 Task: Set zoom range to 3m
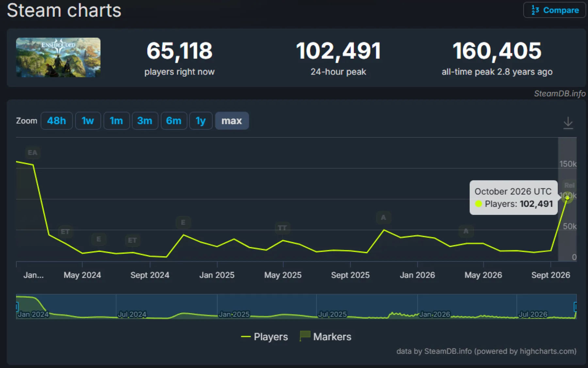point(145,121)
